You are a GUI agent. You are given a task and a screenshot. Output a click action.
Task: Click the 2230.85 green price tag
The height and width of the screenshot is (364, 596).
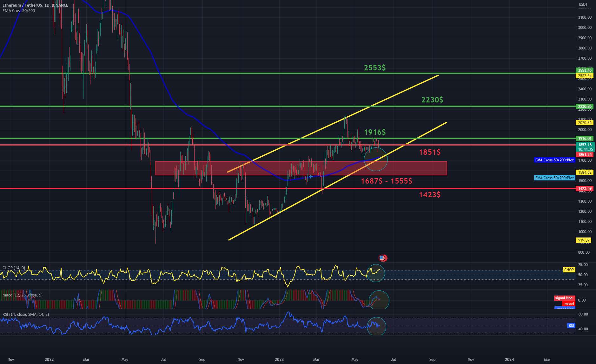coord(584,107)
